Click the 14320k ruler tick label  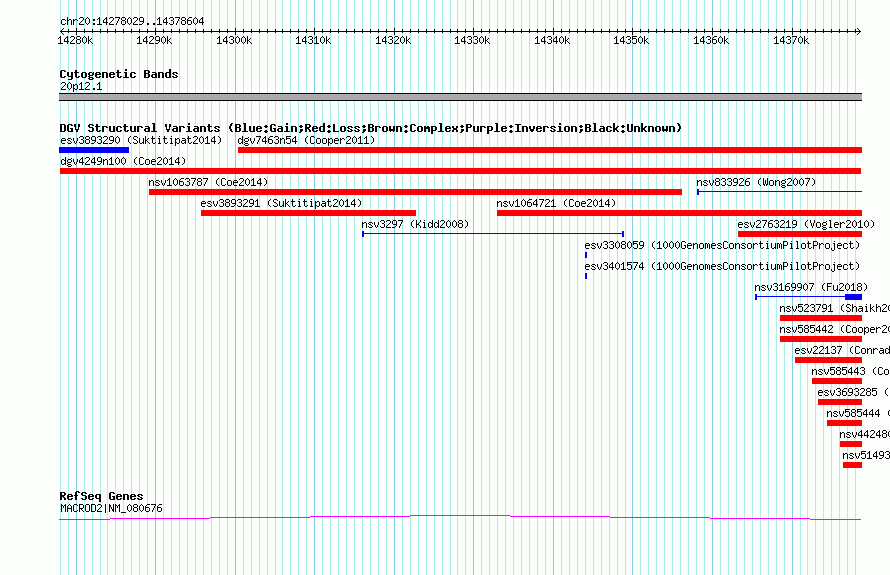(x=393, y=40)
